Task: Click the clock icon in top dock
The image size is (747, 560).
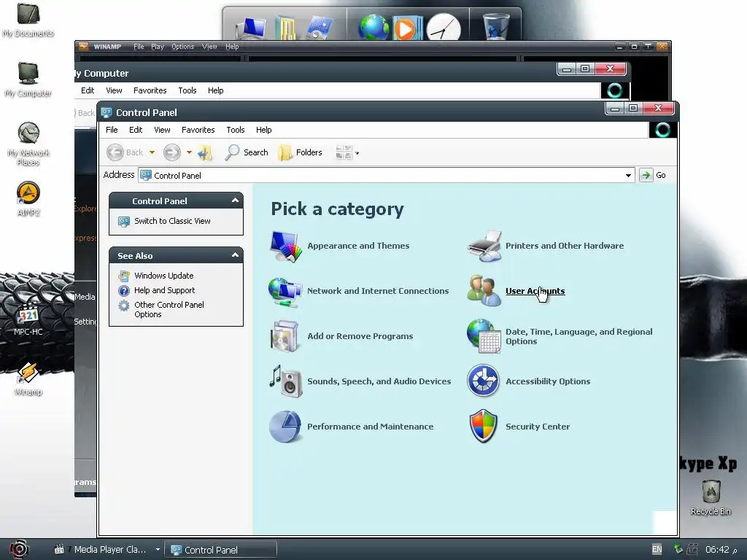Action: click(444, 27)
